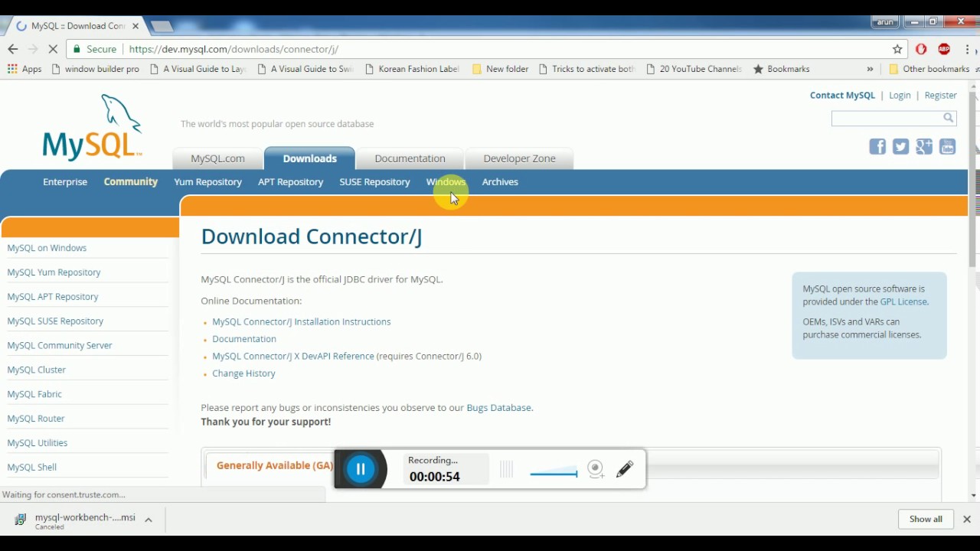Click Contact MySQL link
The image size is (980, 551).
coord(842,96)
